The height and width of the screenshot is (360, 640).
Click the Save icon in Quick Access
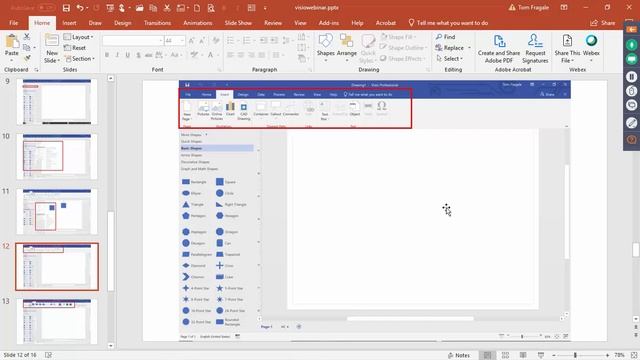click(x=66, y=8)
